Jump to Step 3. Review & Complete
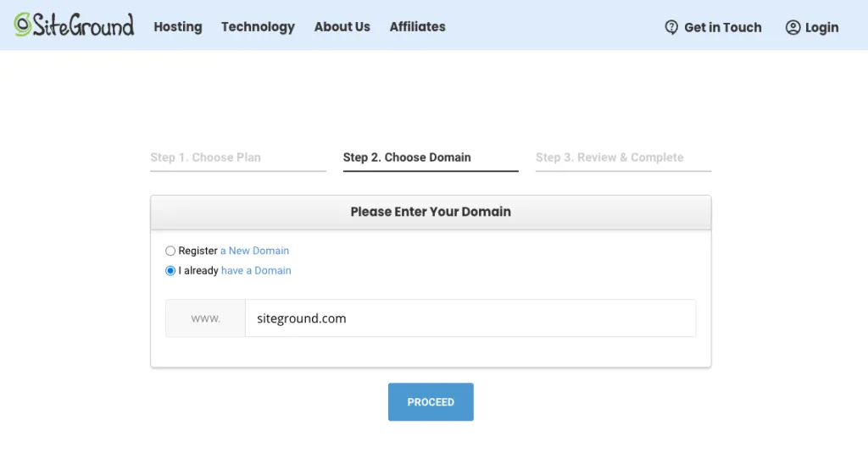The width and height of the screenshot is (868, 453). point(609,157)
